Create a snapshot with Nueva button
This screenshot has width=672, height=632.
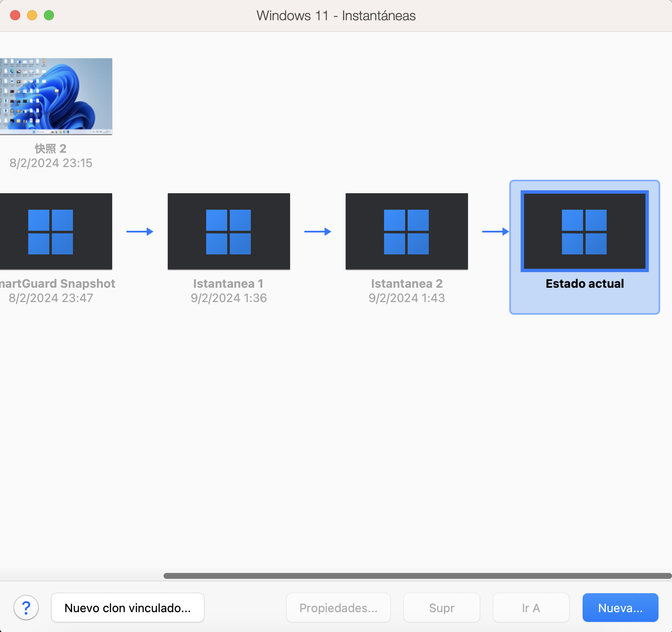pyautogui.click(x=620, y=608)
